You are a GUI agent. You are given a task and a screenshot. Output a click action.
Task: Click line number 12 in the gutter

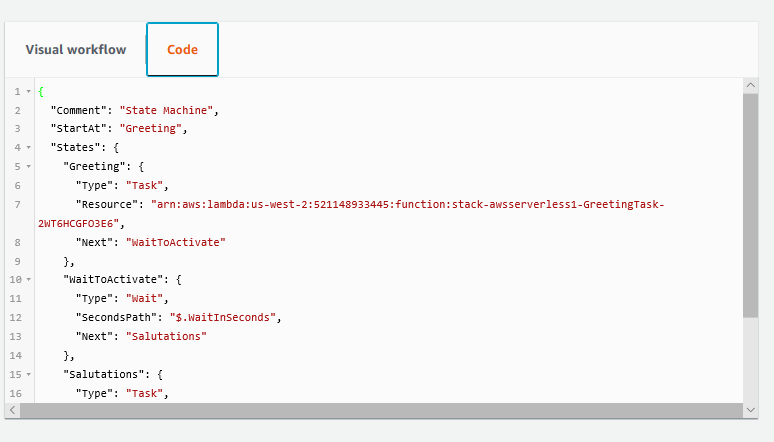tap(15, 318)
